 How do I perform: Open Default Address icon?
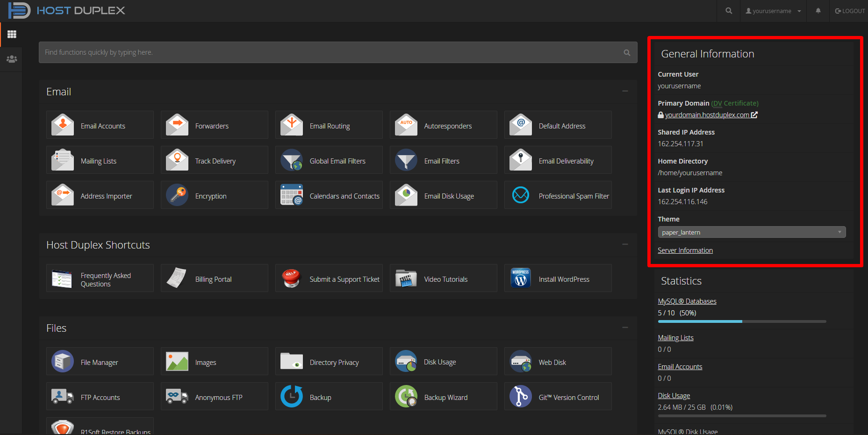click(x=521, y=125)
